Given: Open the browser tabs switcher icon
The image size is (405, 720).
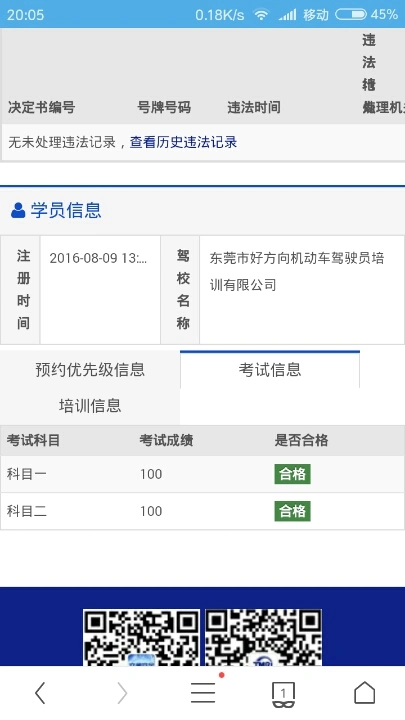Looking at the screenshot, I should click(283, 694).
